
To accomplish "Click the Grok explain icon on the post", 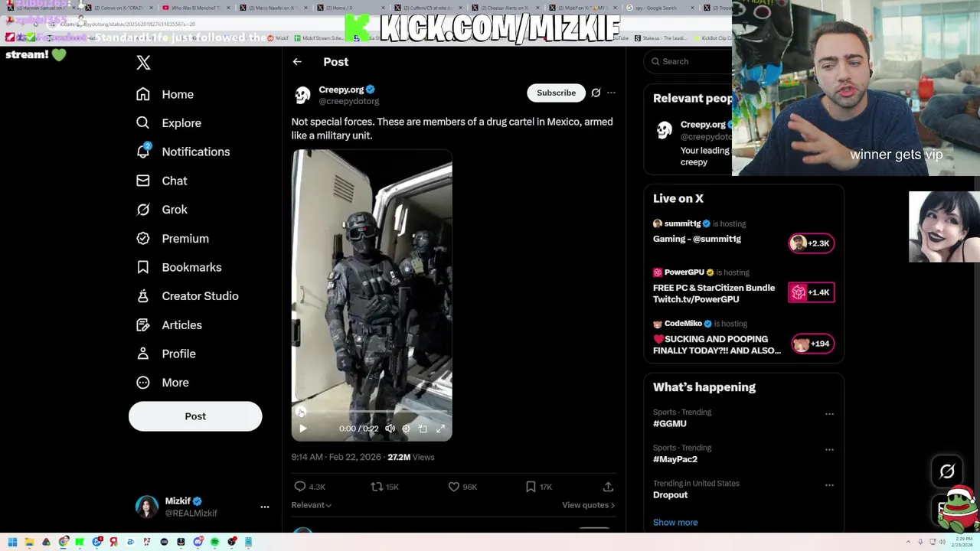I will [596, 93].
